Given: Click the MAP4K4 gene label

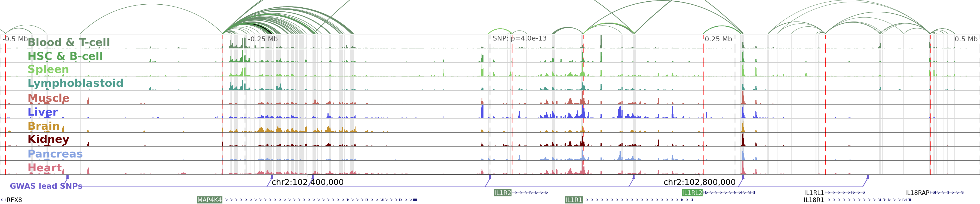Looking at the screenshot, I should tap(209, 200).
